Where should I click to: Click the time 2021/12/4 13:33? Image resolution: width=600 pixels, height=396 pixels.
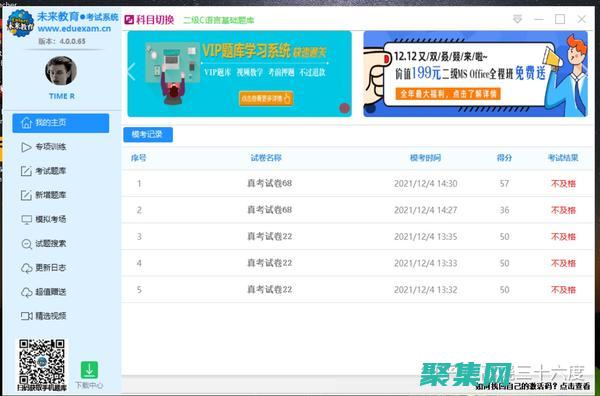426,263
